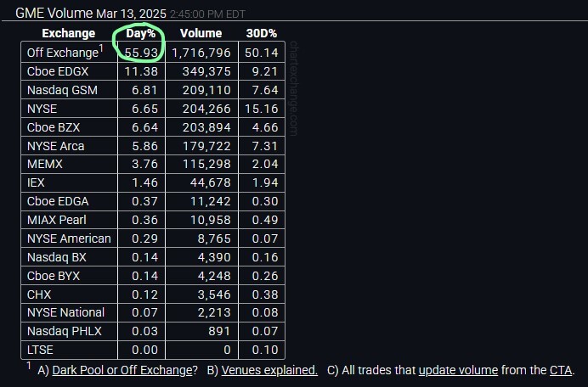The height and width of the screenshot is (387, 588).
Task: Click the Volume column header
Action: (201, 34)
